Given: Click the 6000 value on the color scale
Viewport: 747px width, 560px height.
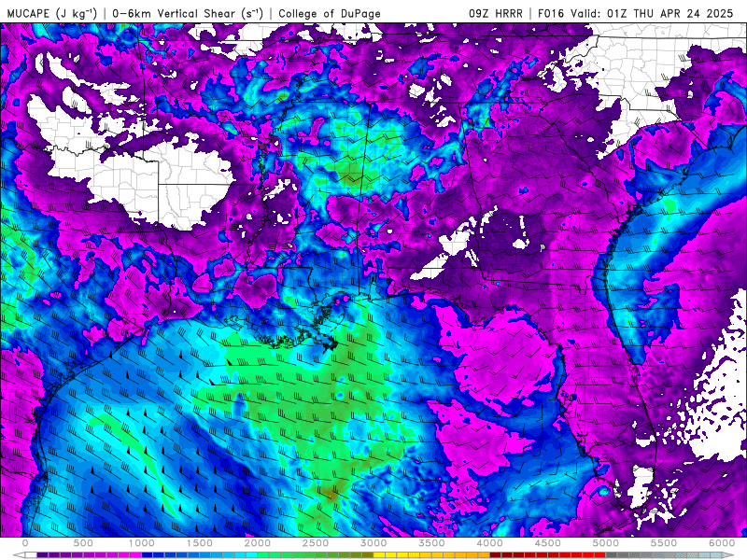Looking at the screenshot, I should point(722,543).
